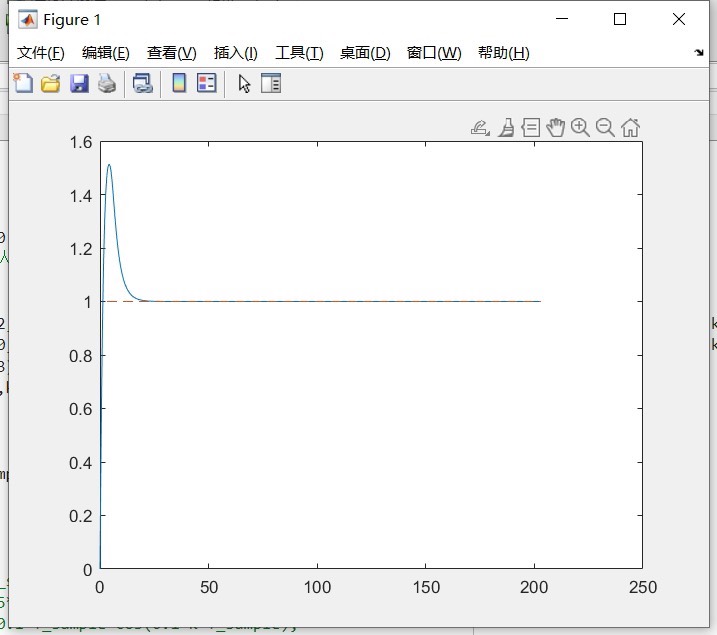Insert a legend using the toolbar icon
The image size is (717, 635).
(207, 83)
